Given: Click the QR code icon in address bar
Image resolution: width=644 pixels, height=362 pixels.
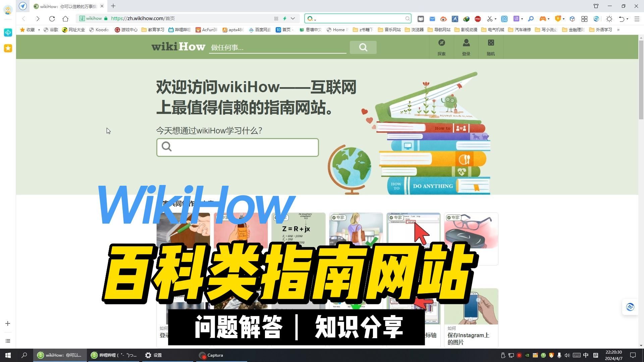Looking at the screenshot, I should pos(276,18).
